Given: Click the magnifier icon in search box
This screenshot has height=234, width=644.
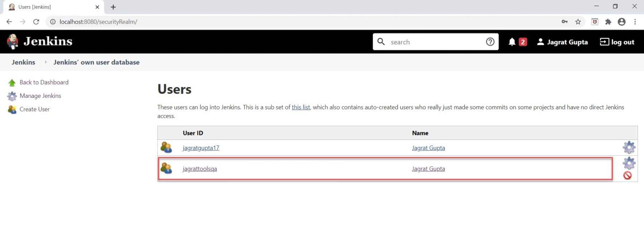Looking at the screenshot, I should 381,42.
